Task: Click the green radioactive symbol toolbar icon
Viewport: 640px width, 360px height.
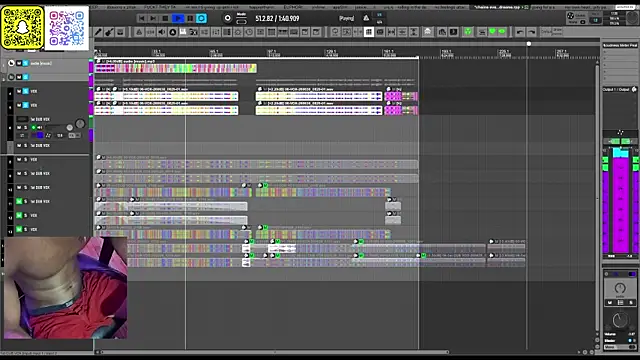Action: tap(468, 32)
